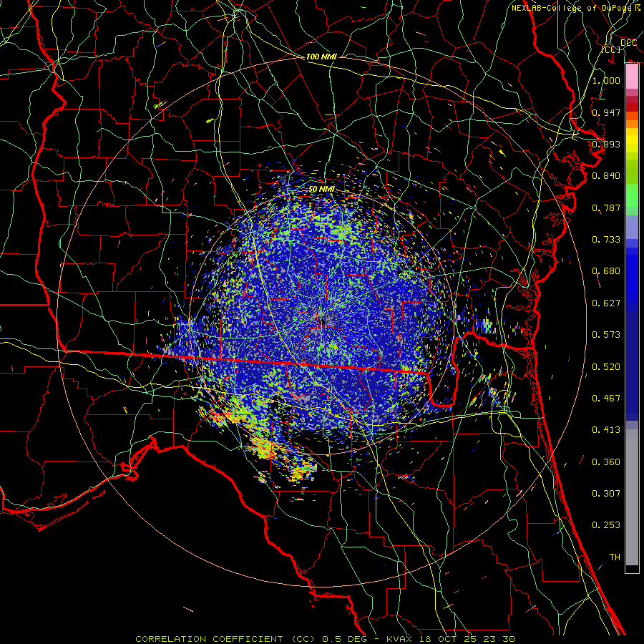Select the lavender color bar segment
Image resolution: width=644 pixels, height=644 pixels.
click(632, 227)
